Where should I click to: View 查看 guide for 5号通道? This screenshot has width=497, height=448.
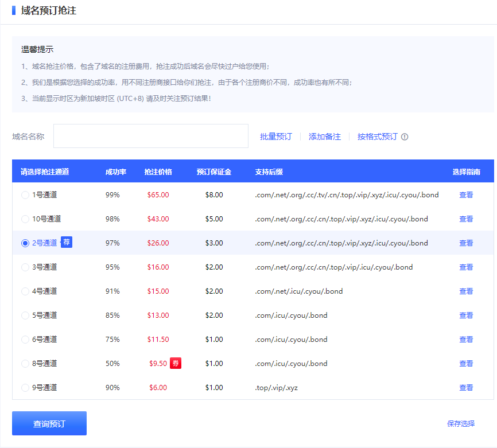tap(466, 315)
